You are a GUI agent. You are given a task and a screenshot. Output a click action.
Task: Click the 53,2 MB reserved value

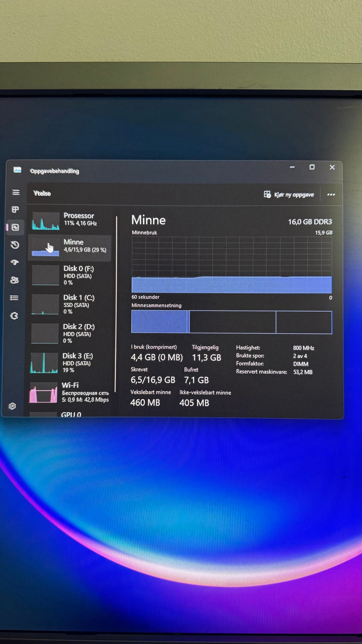click(303, 372)
